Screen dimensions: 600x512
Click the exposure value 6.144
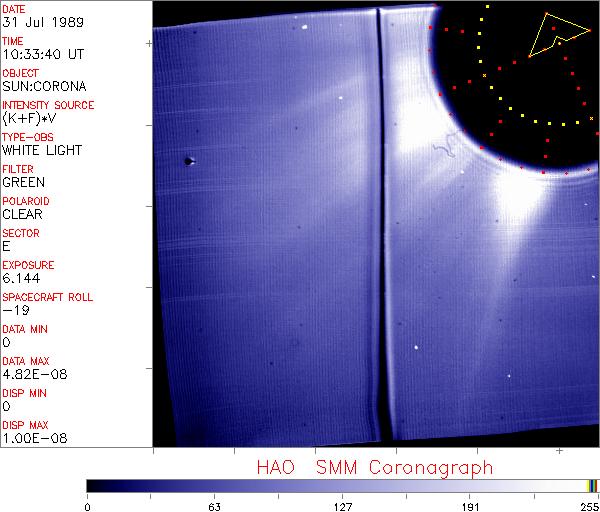[21, 278]
